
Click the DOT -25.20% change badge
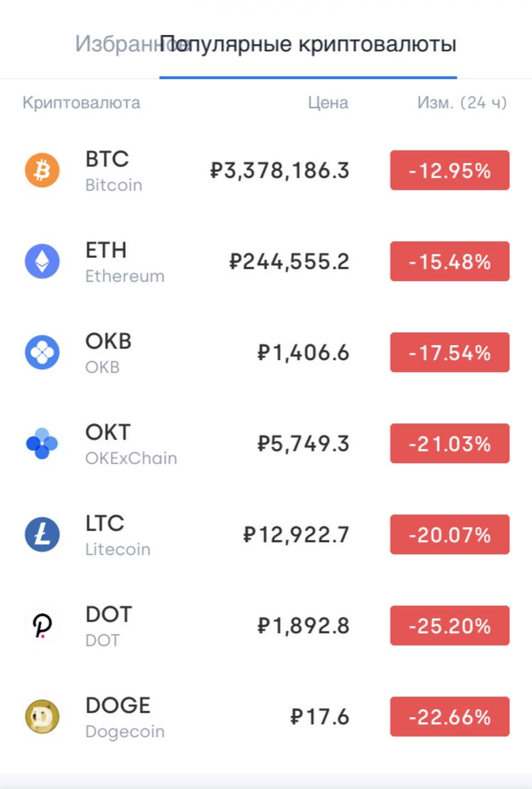pos(449,625)
